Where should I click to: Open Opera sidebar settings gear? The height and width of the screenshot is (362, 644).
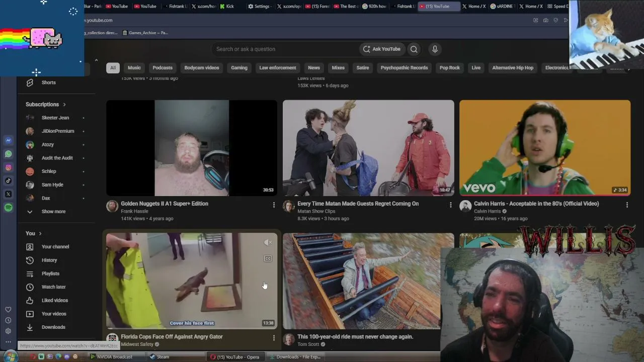point(8,331)
